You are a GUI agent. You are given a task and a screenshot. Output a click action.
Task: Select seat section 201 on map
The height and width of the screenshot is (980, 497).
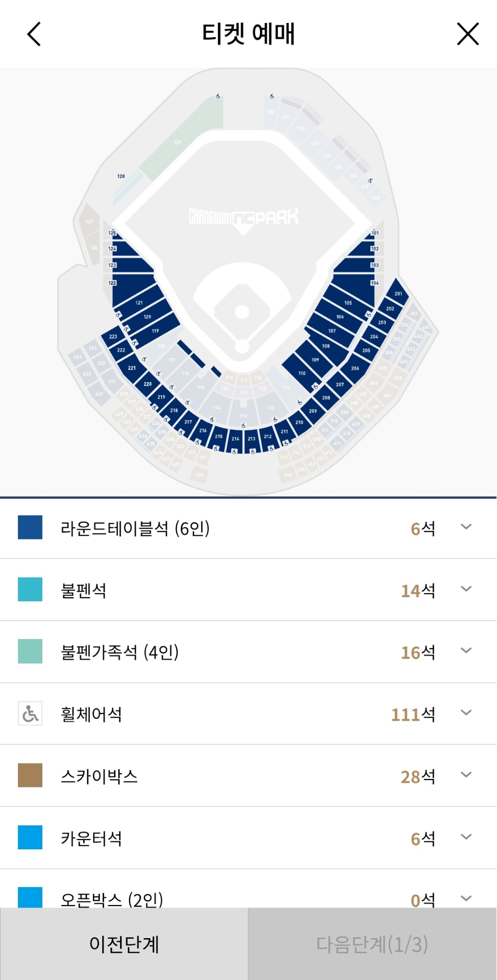point(397,293)
